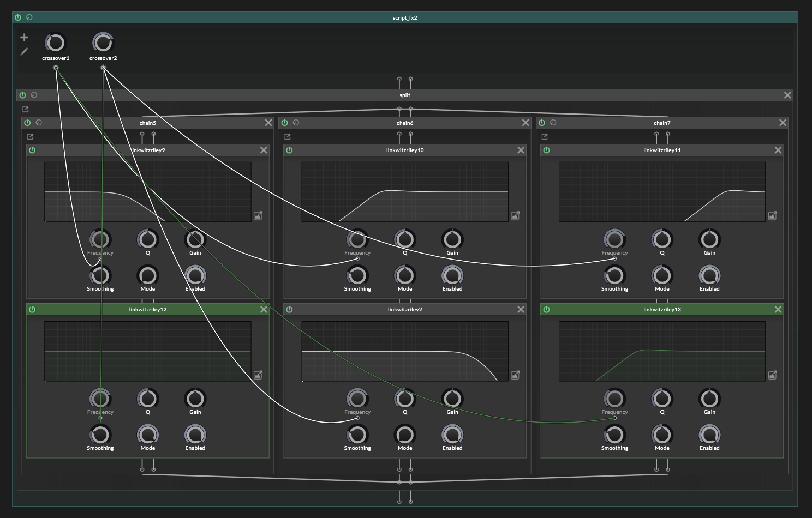812x518 pixels.
Task: Toggle chain6 power button
Action: click(x=284, y=123)
